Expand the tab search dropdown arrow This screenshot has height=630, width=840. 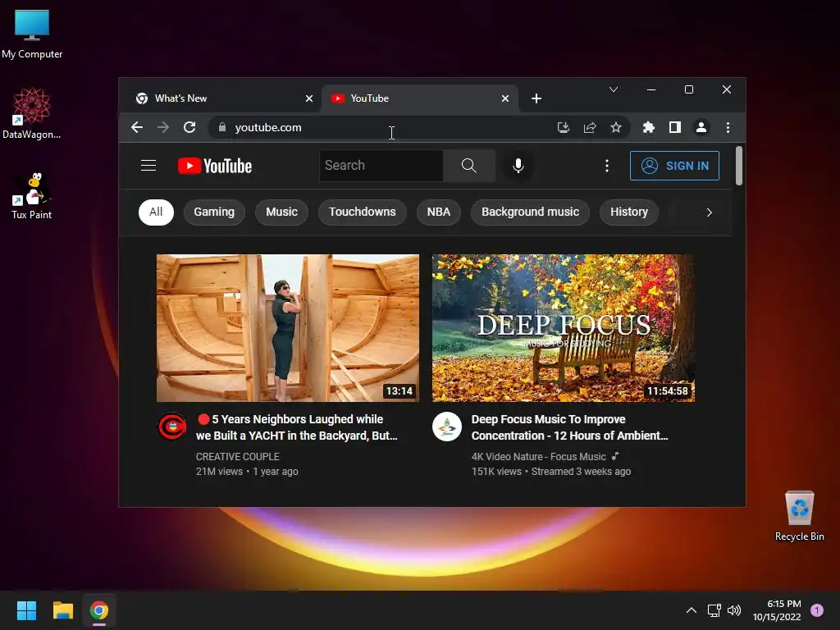point(614,89)
